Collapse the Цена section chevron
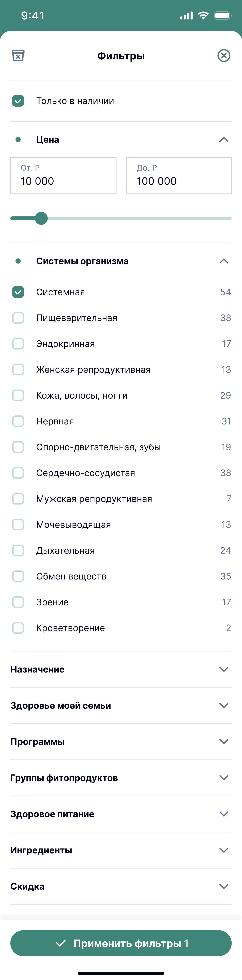The height and width of the screenshot is (980, 242). [x=224, y=140]
